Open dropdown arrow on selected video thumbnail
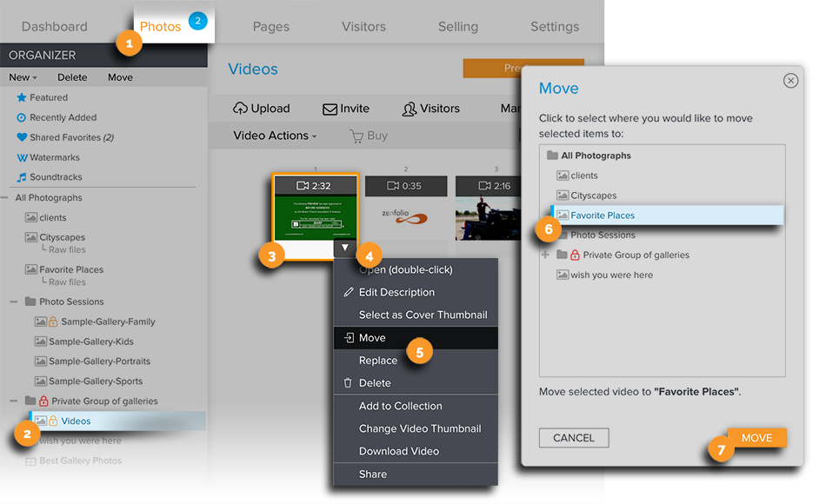 [x=345, y=248]
